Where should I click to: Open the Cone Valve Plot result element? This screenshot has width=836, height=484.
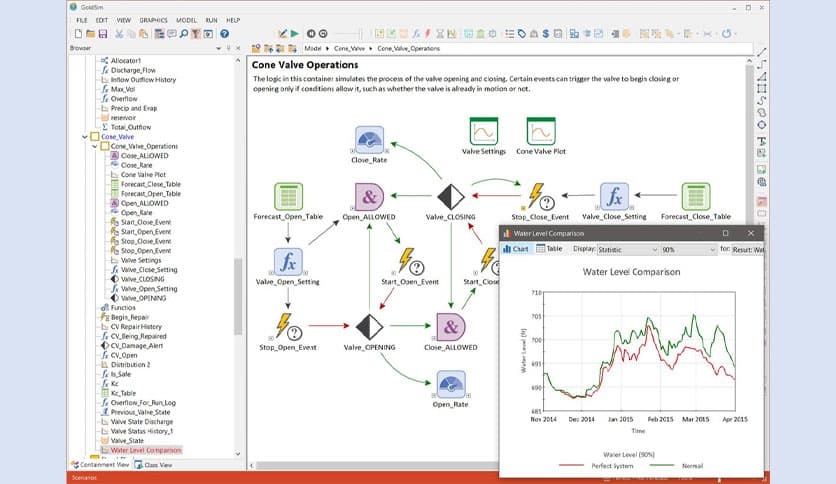click(x=541, y=132)
